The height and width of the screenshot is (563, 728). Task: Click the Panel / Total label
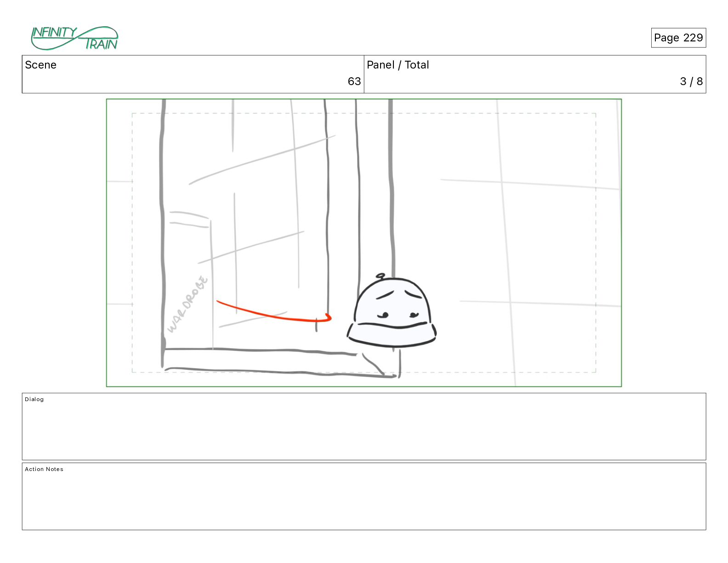(x=398, y=65)
